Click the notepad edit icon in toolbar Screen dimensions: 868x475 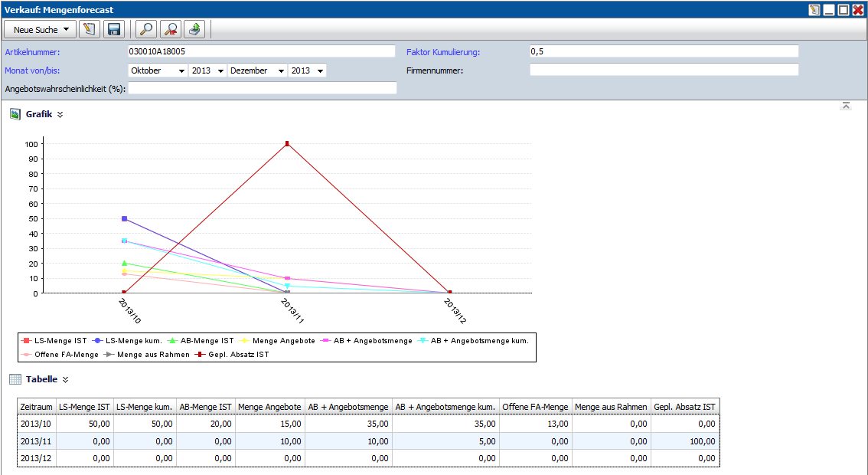click(x=90, y=29)
